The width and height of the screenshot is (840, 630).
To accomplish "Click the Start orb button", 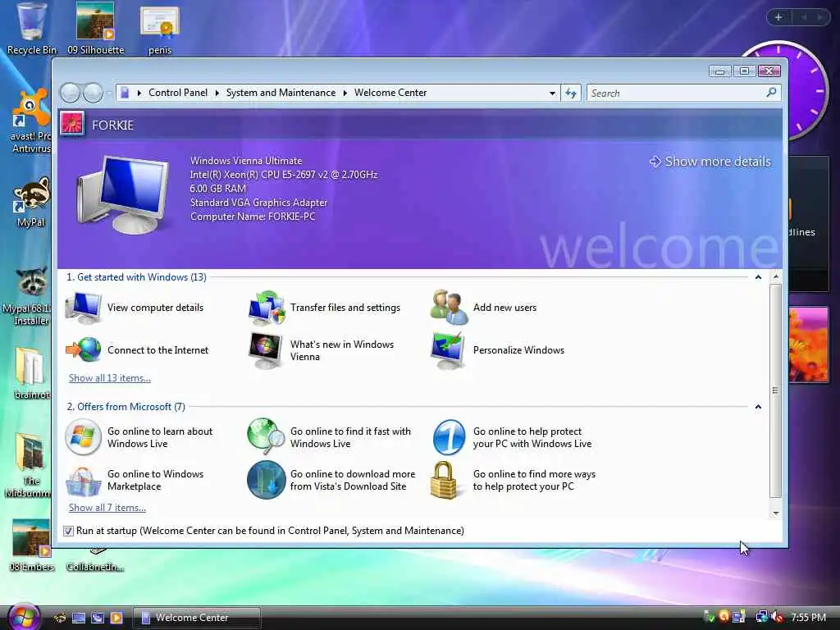I will tap(24, 617).
